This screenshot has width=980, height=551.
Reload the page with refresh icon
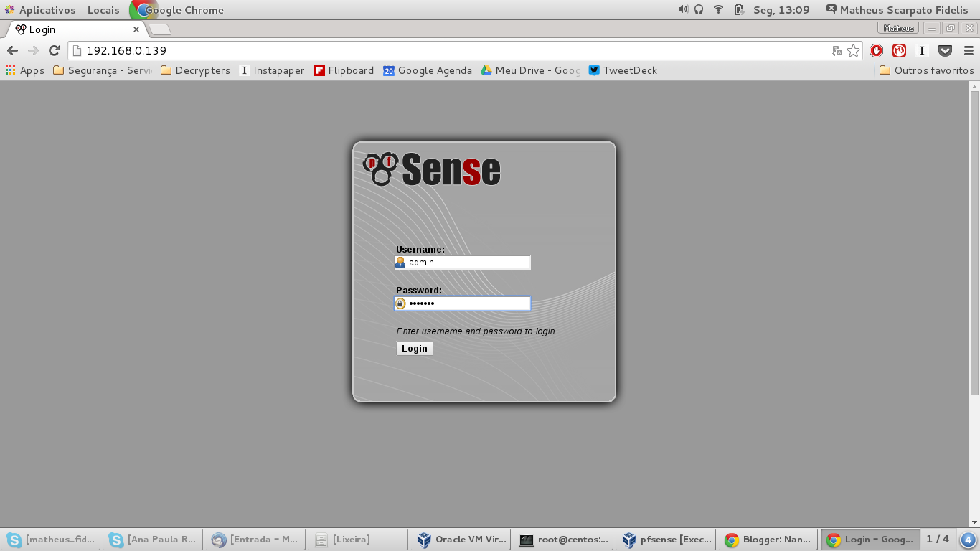pos(54,50)
